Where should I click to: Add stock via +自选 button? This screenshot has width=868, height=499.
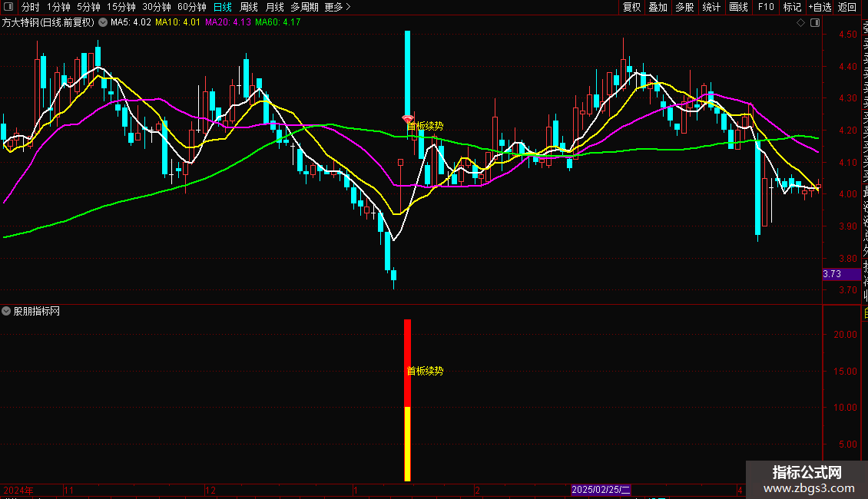click(820, 7)
